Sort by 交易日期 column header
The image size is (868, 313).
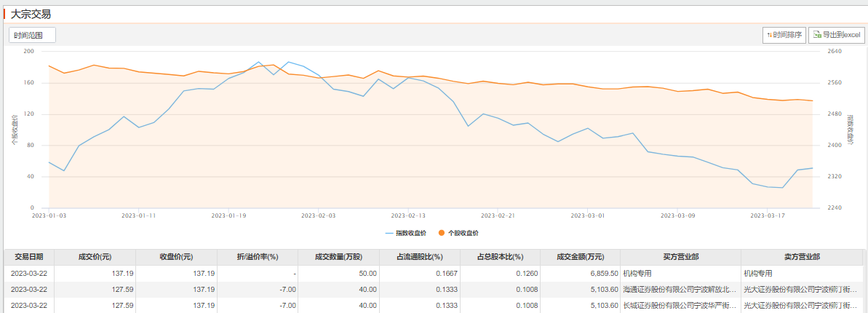tap(29, 258)
